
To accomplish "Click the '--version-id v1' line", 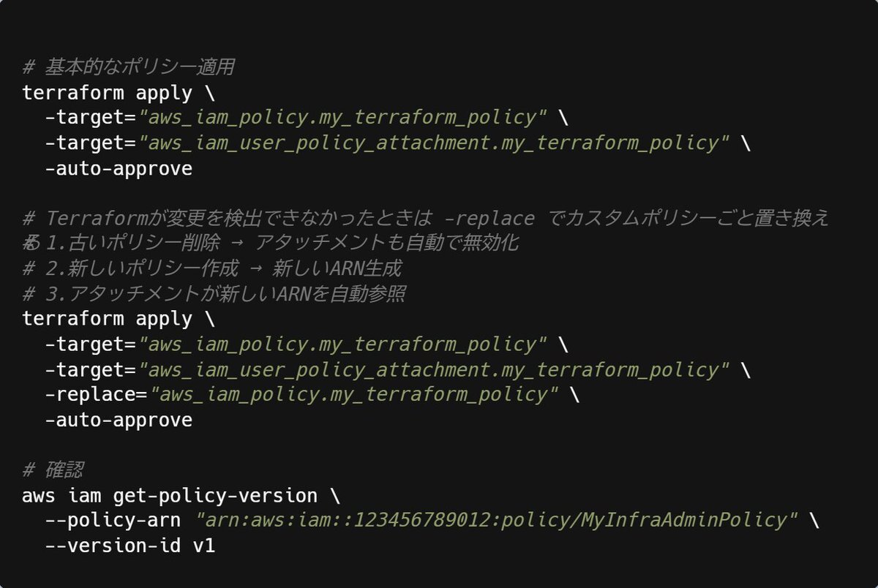I will coord(130,546).
